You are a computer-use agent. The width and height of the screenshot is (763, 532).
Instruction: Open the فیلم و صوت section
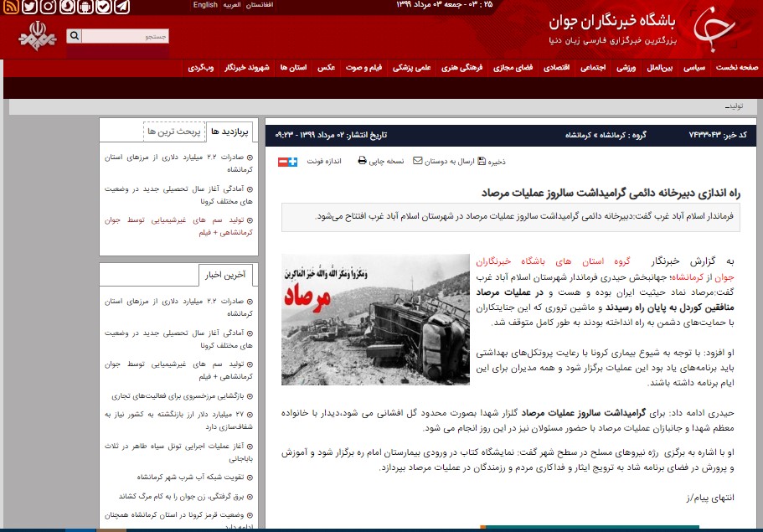tap(363, 68)
